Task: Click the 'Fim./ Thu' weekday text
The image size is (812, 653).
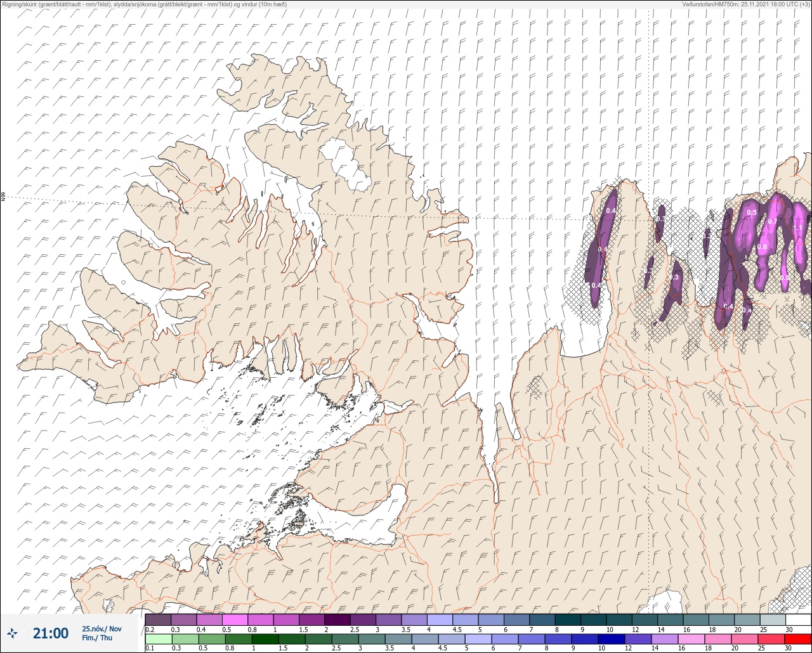Action: point(97,638)
